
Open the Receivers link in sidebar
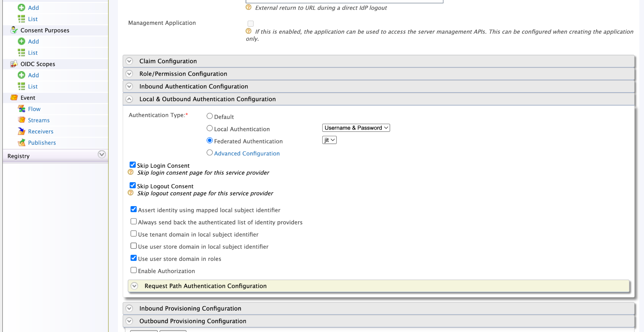click(41, 132)
